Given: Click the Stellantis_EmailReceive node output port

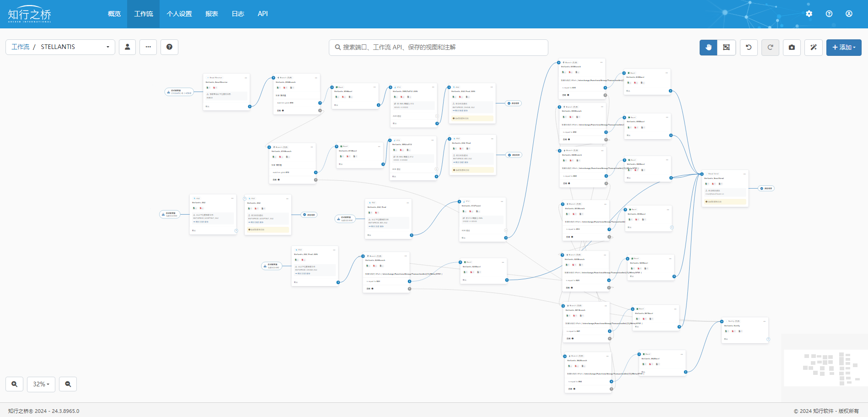Looking at the screenshot, I should pyautogui.click(x=250, y=107).
